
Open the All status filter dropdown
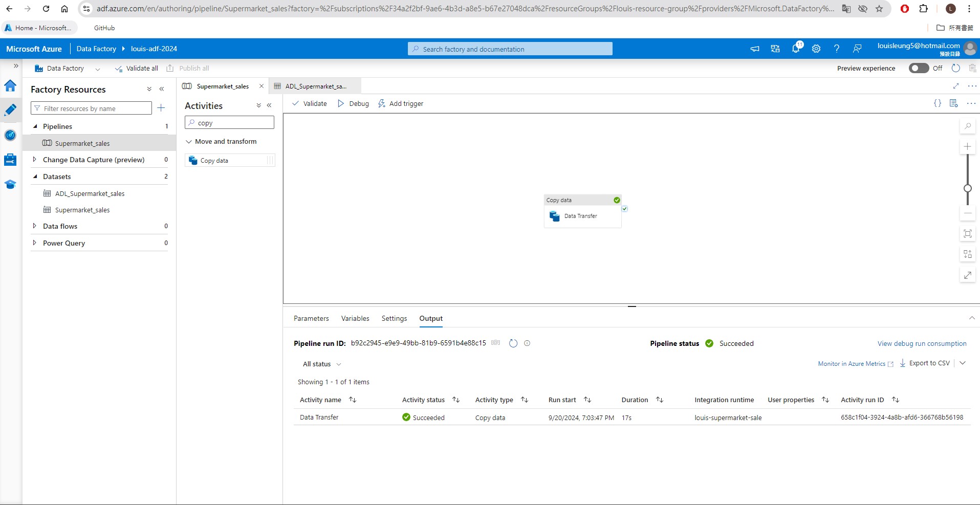tap(321, 364)
